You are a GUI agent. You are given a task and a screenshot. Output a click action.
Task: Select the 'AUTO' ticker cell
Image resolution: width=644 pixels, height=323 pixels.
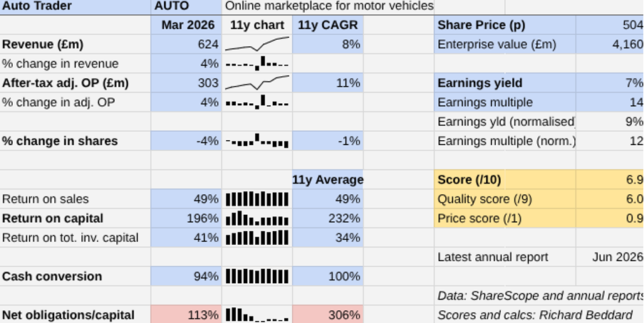point(187,6)
